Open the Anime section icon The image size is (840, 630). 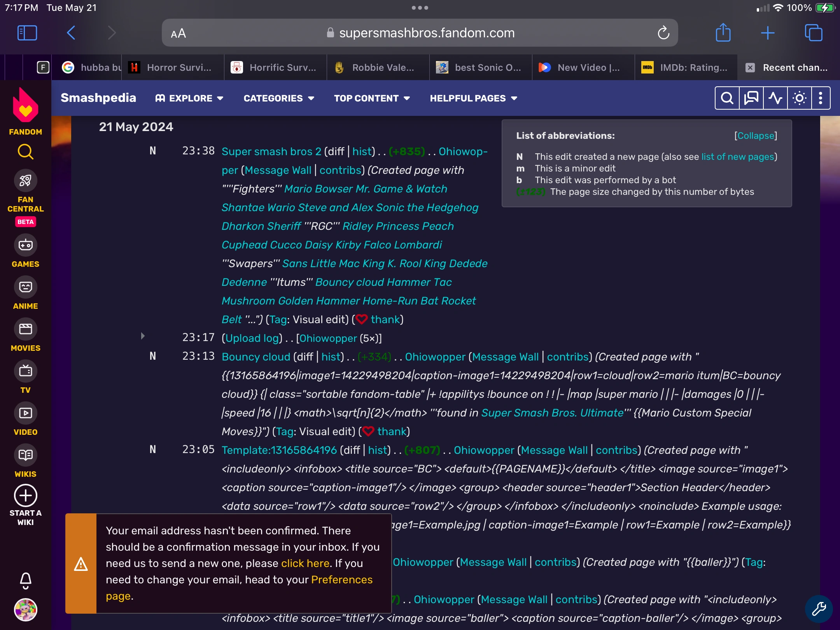(25, 287)
